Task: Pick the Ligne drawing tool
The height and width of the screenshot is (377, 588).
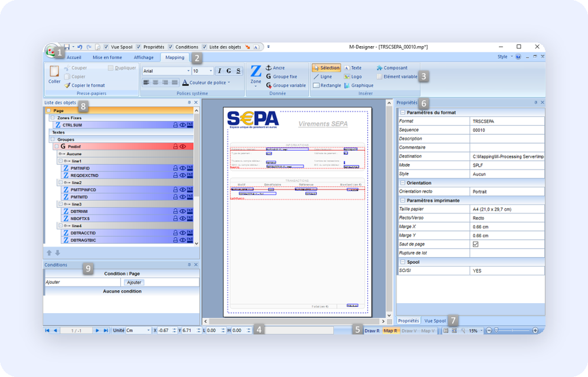Action: click(x=323, y=77)
